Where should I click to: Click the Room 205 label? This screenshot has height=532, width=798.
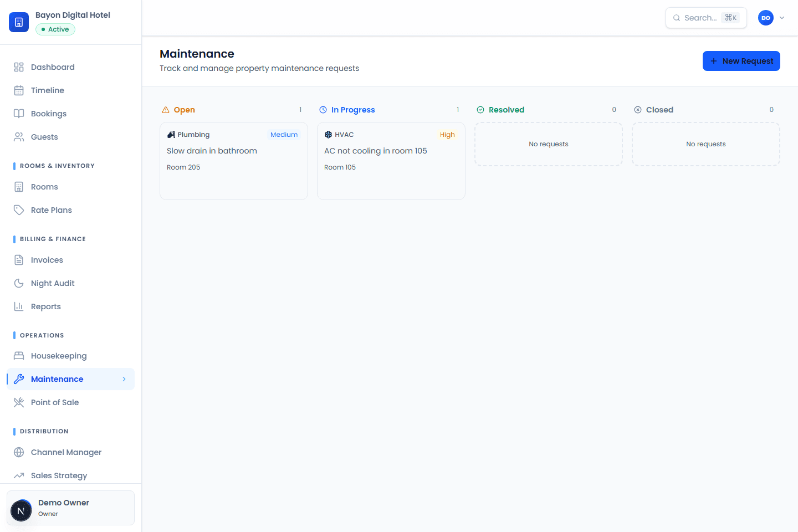(183, 167)
